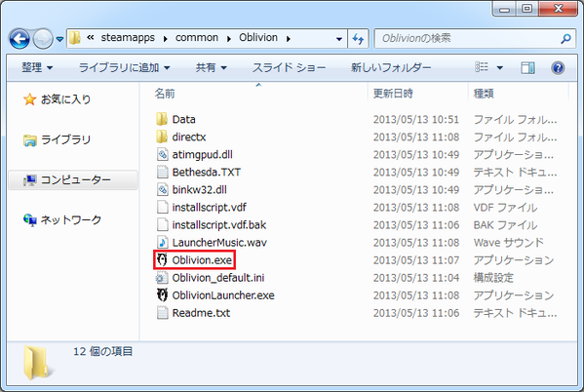Click the Readme.txt document icon
This screenshot has width=584, height=392.
(162, 313)
